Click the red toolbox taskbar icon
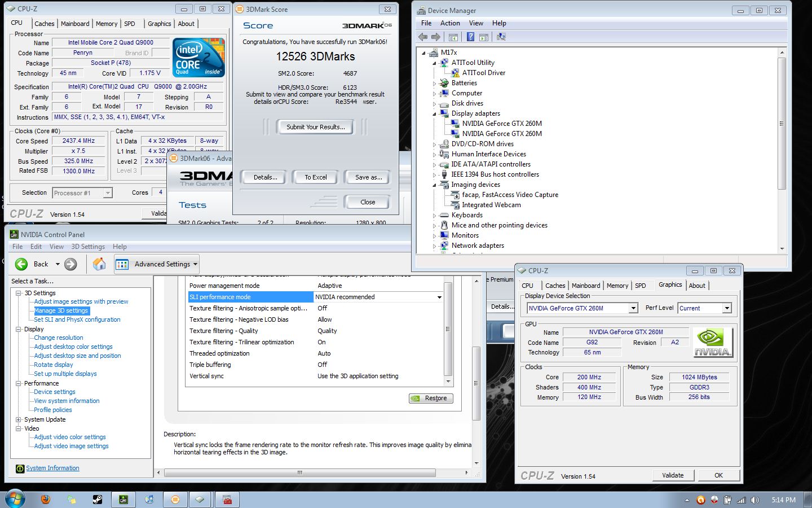Image resolution: width=812 pixels, height=508 pixels. point(227,500)
